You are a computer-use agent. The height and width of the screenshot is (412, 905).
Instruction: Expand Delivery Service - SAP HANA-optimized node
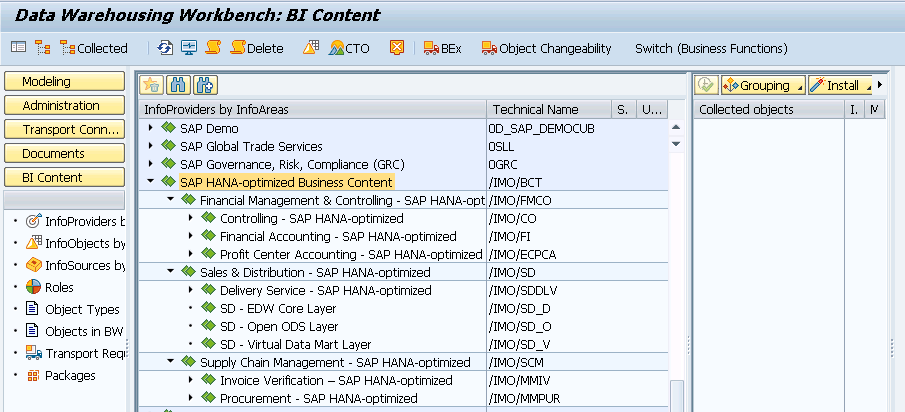[x=190, y=290]
